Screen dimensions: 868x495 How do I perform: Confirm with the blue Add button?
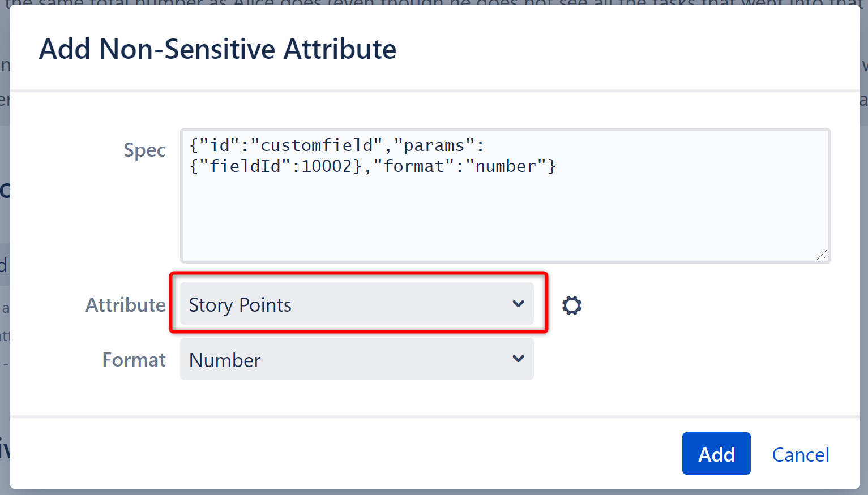point(716,453)
